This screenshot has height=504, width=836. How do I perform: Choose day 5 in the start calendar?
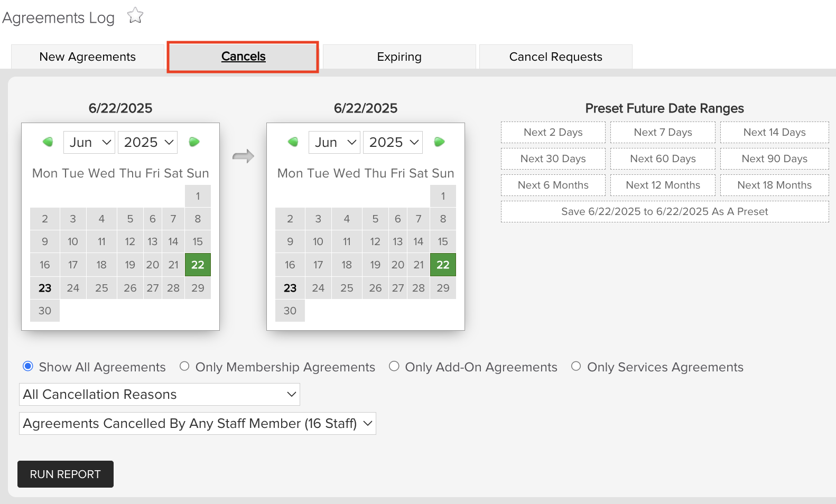130,219
